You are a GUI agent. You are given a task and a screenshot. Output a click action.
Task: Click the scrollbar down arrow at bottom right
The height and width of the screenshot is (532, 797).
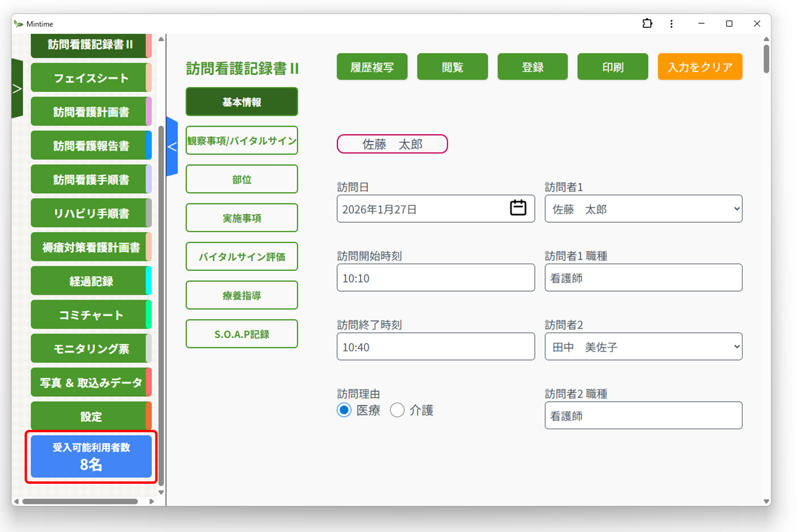(x=766, y=501)
